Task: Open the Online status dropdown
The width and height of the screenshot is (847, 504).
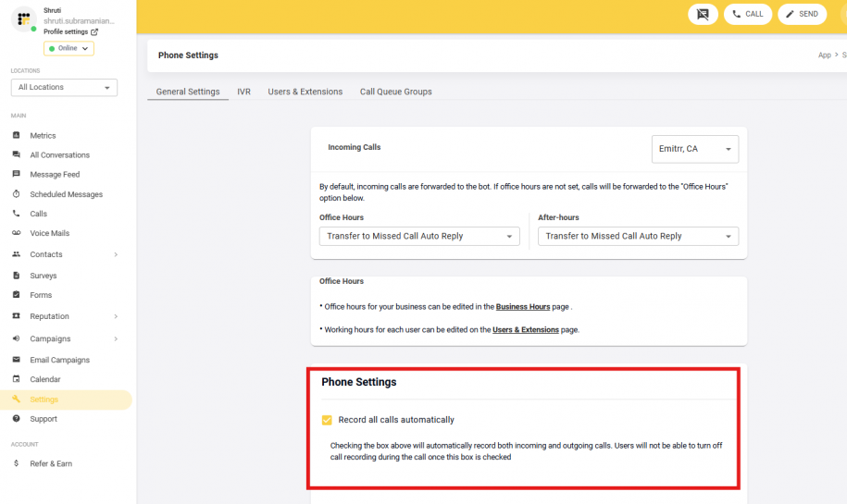Action: (69, 49)
